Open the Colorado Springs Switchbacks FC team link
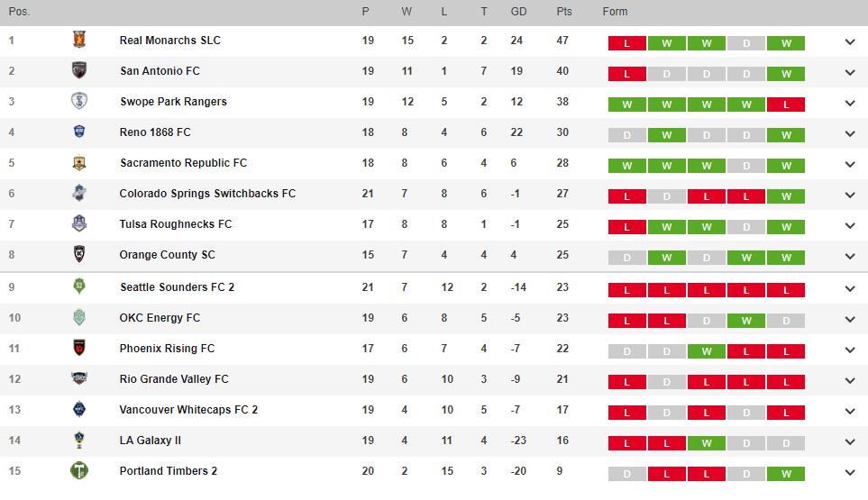Viewport: 868px width, 500px height. click(x=207, y=194)
